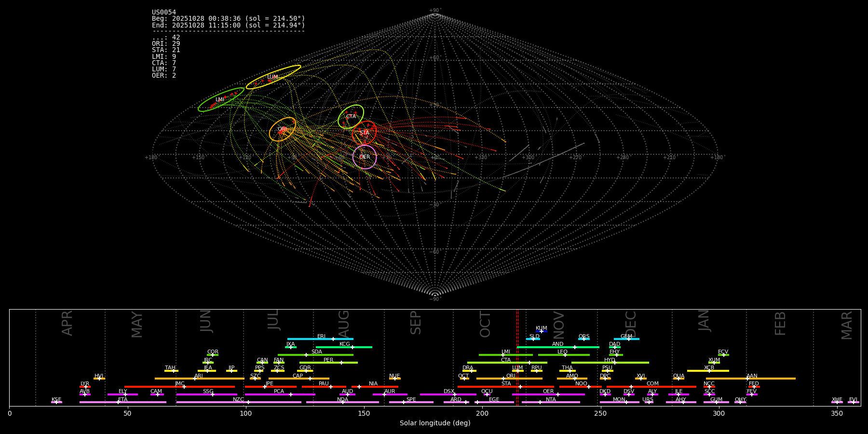Image resolution: width=868 pixels, height=434 pixels.
Task: Click the red dashed current-date line in timeline
Action: [517, 357]
